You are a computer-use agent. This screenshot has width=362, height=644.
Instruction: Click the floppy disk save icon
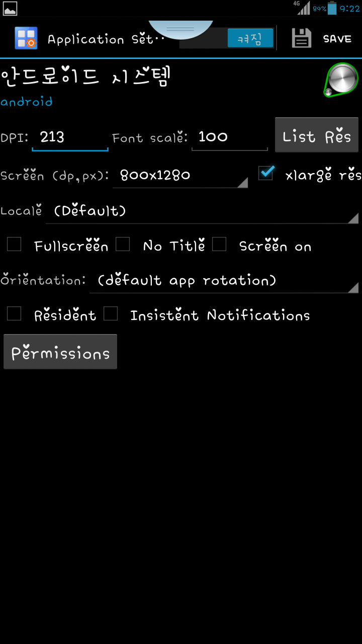(302, 39)
